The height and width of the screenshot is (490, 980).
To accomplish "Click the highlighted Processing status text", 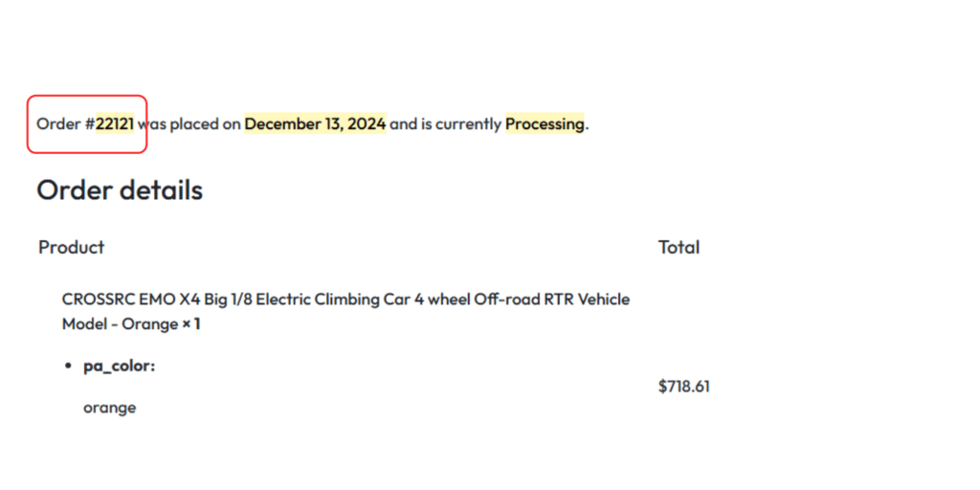I will pos(545,123).
